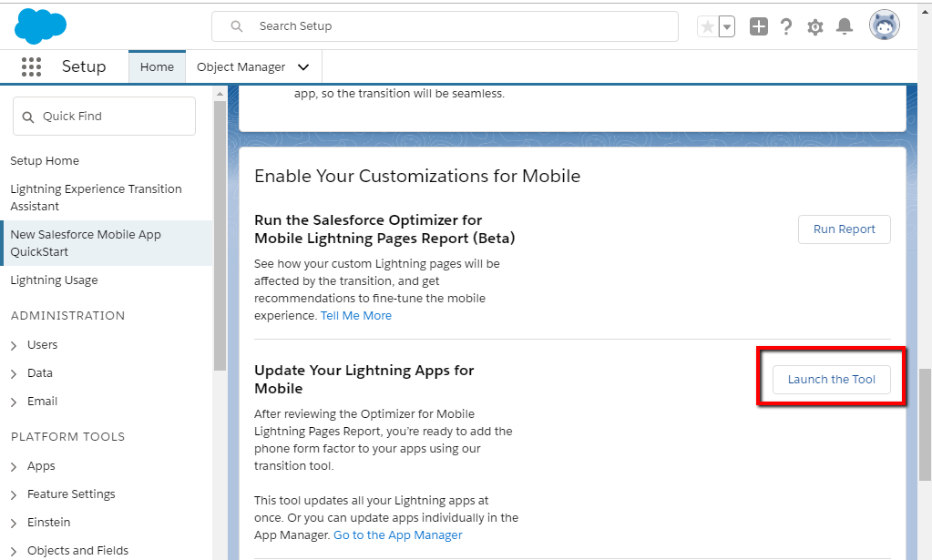Click the add-new plus icon
The image size is (932, 560).
click(x=758, y=25)
